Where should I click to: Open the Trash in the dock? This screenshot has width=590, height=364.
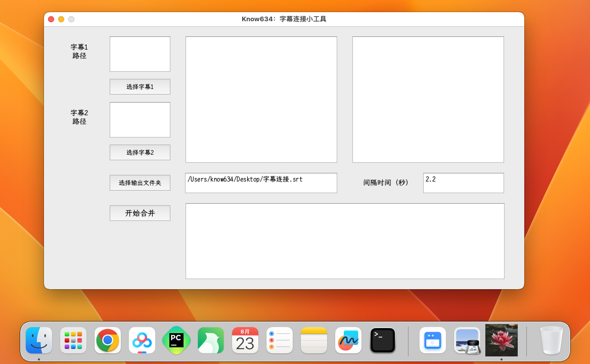(x=551, y=340)
